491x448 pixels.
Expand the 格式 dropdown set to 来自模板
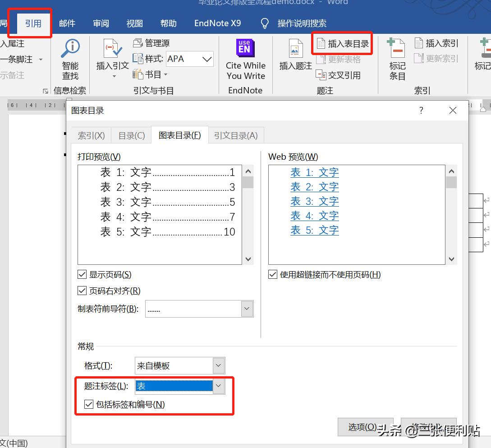tap(218, 365)
